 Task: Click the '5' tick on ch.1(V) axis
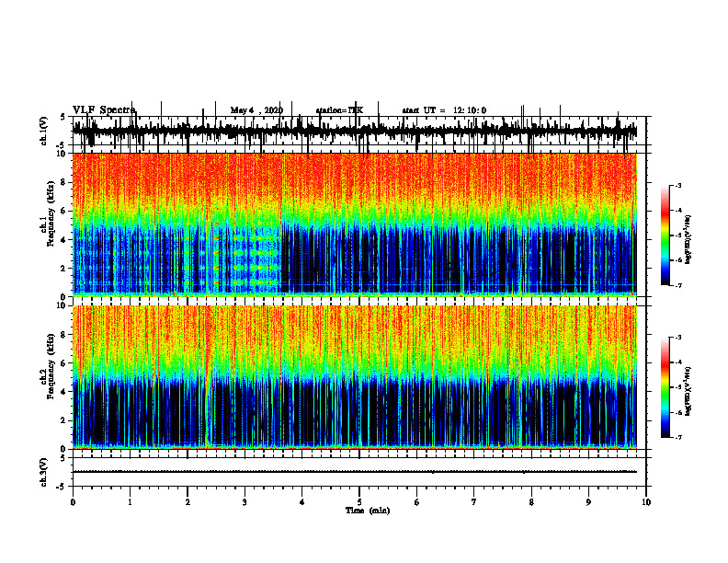click(63, 117)
